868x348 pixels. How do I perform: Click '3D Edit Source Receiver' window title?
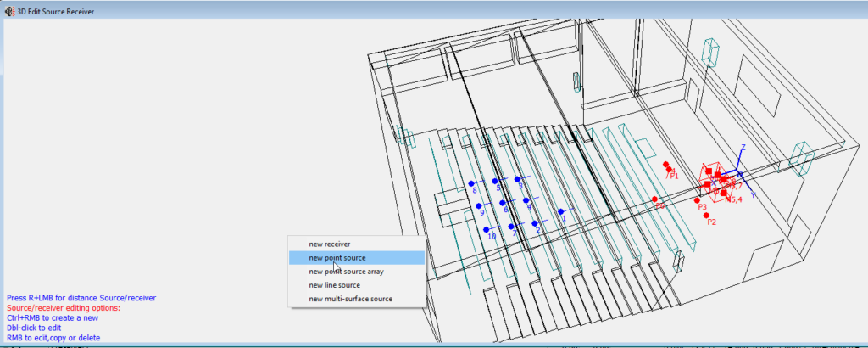(x=56, y=12)
